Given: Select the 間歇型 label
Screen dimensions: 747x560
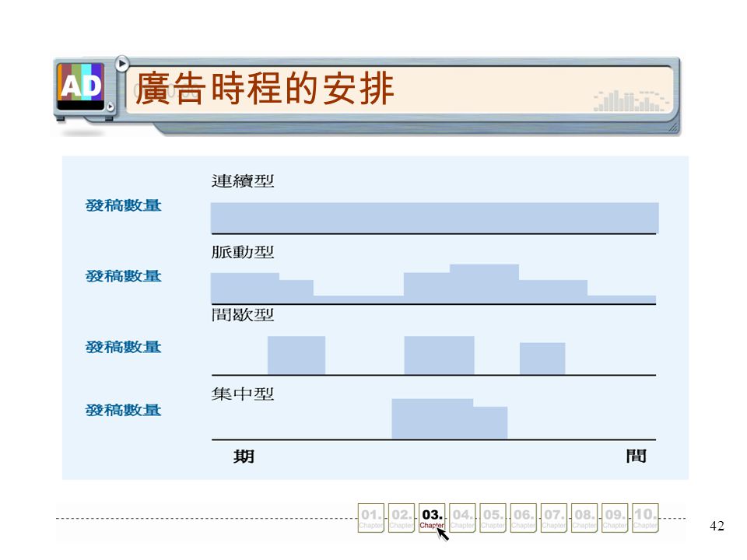Looking at the screenshot, I should (x=243, y=315).
